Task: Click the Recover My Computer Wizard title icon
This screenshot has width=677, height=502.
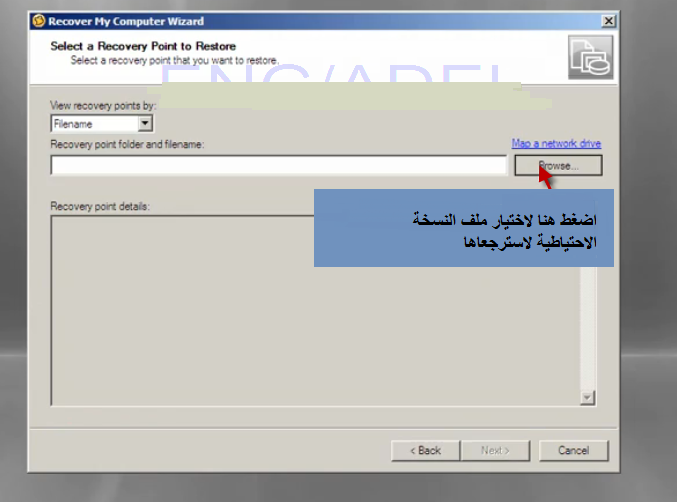Action: tap(39, 21)
